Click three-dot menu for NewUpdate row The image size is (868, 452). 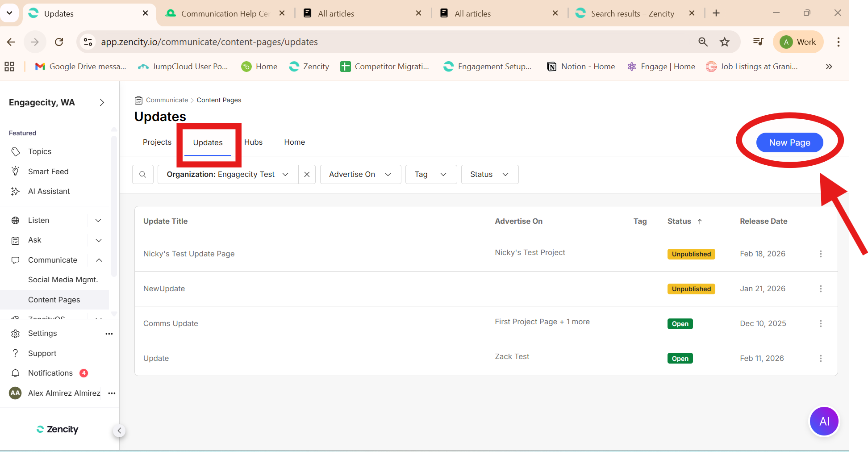pyautogui.click(x=820, y=289)
